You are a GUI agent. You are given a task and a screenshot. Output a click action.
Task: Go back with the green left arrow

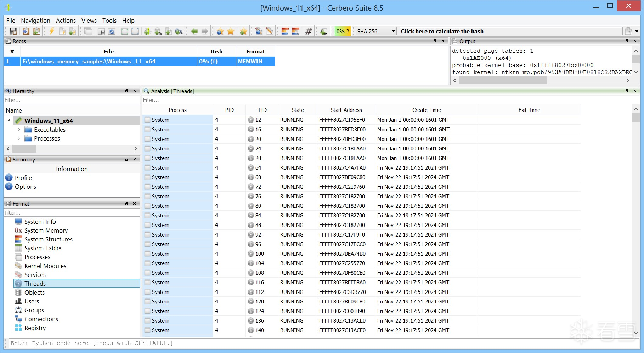pos(194,31)
